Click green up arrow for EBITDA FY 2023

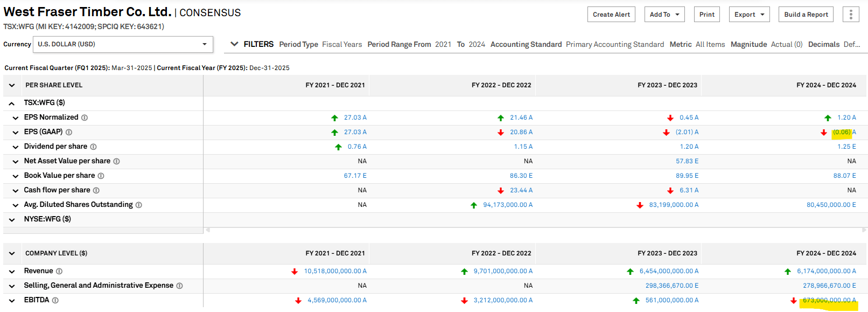point(636,300)
